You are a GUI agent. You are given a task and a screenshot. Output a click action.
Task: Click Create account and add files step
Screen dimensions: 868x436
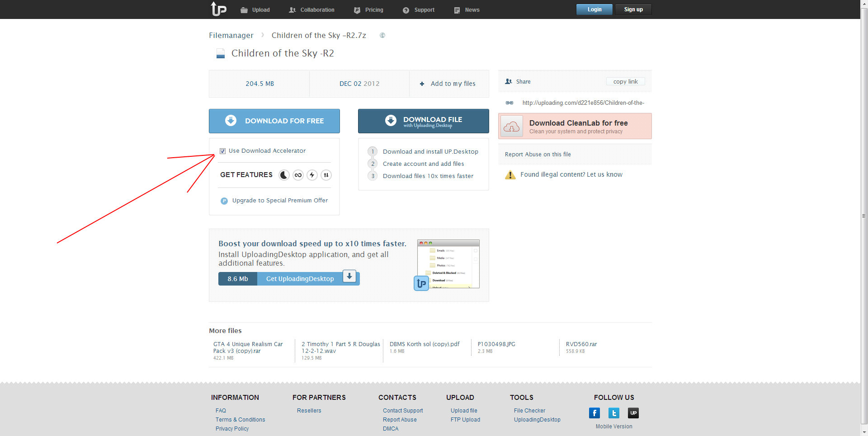(x=423, y=164)
